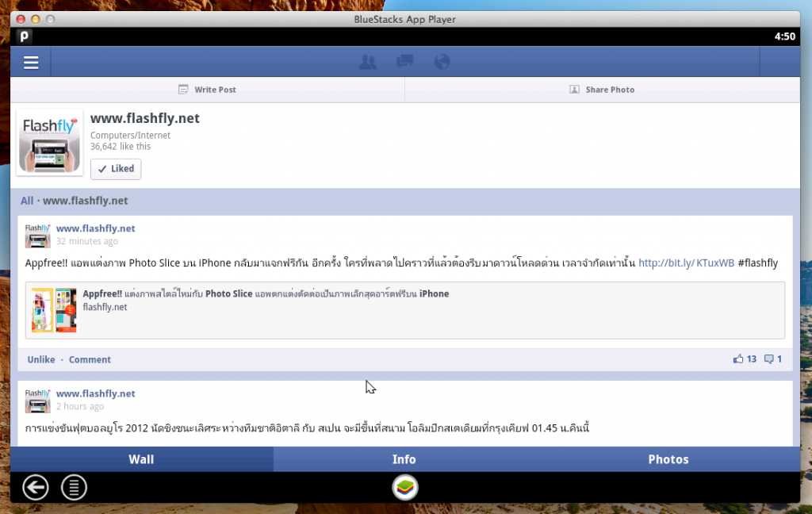Click the comment count bubble icon

(x=768, y=359)
